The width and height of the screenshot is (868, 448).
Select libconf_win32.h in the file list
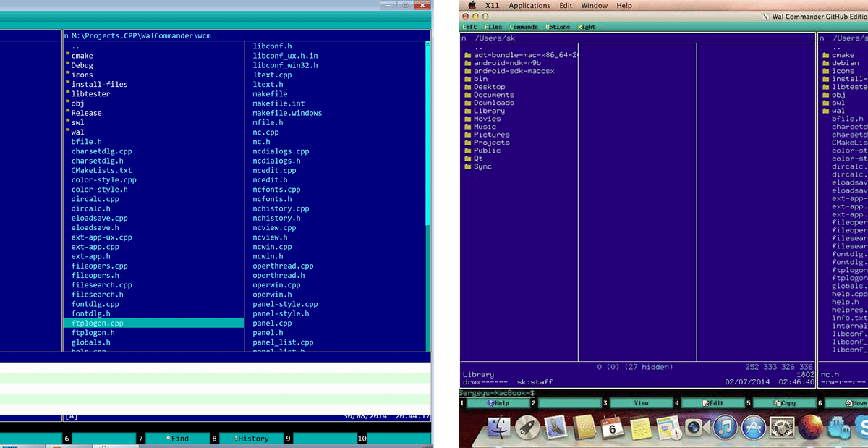tap(285, 65)
